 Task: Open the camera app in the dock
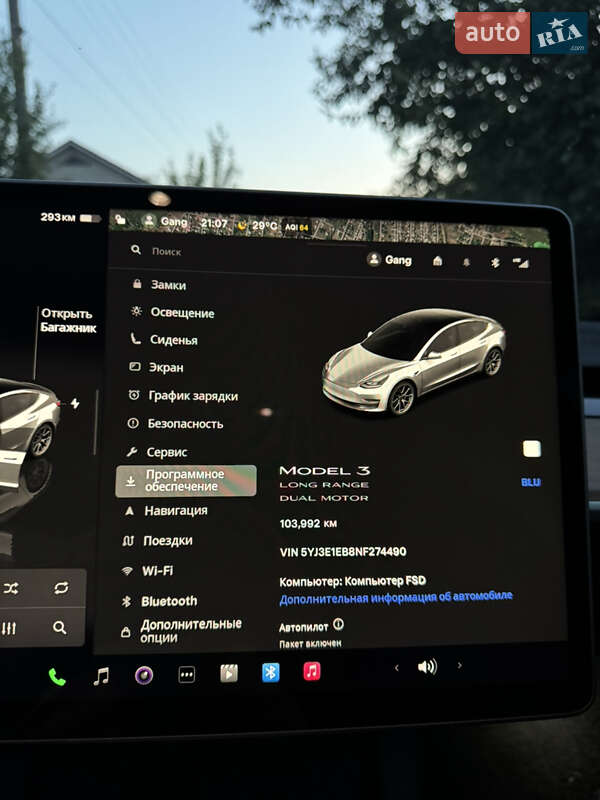[x=144, y=675]
